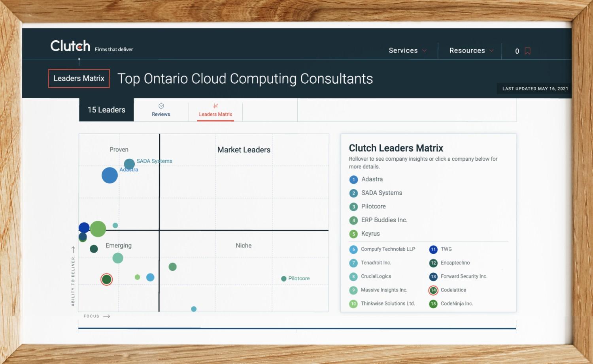Viewport: 593px width, 364px height.
Task: Click the number 1 badge beside Adastra
Action: point(353,180)
